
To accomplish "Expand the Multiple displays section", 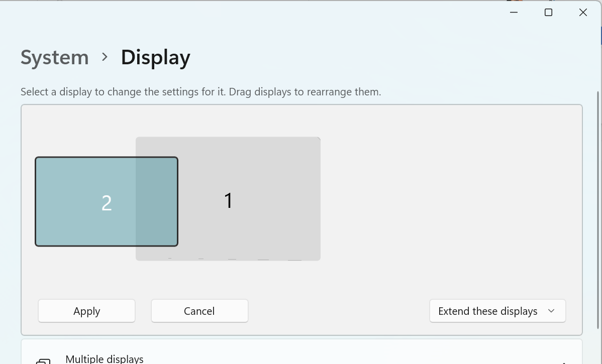I will coord(302,358).
